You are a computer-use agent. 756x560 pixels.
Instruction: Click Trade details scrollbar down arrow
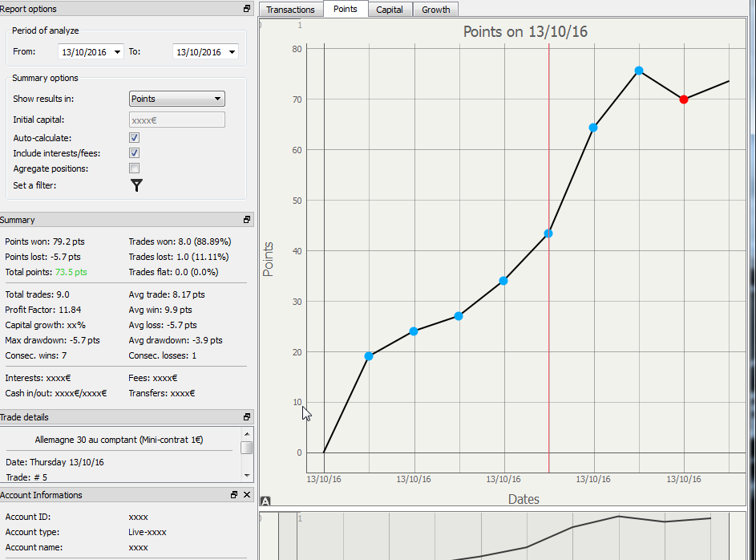point(247,476)
